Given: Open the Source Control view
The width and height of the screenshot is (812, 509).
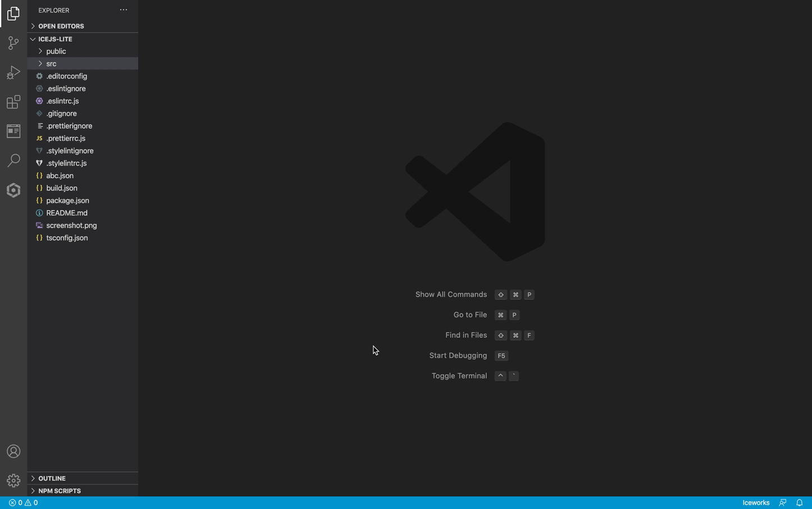Looking at the screenshot, I should click(x=13, y=43).
